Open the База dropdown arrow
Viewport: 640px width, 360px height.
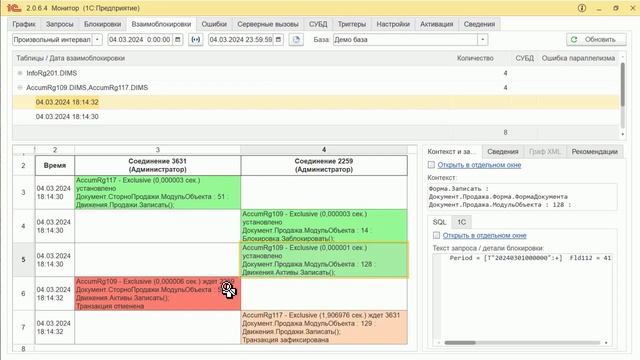tap(482, 40)
